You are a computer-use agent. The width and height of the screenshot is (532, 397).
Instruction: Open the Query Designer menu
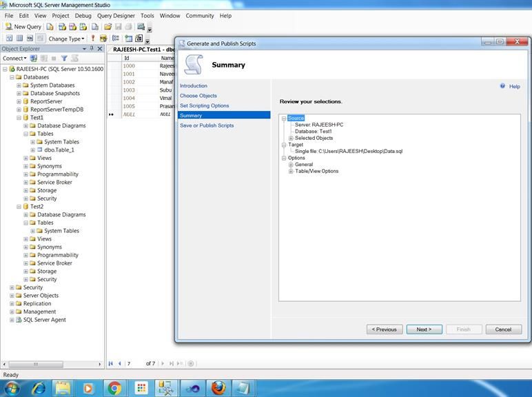click(x=116, y=16)
